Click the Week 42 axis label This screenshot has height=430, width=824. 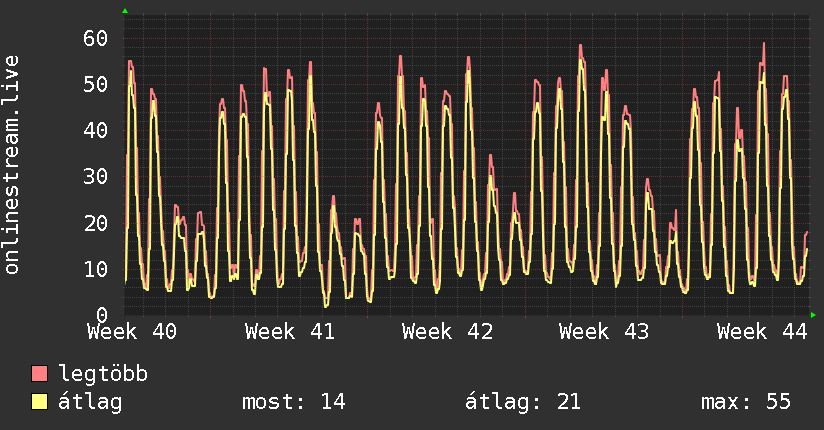pyautogui.click(x=447, y=332)
